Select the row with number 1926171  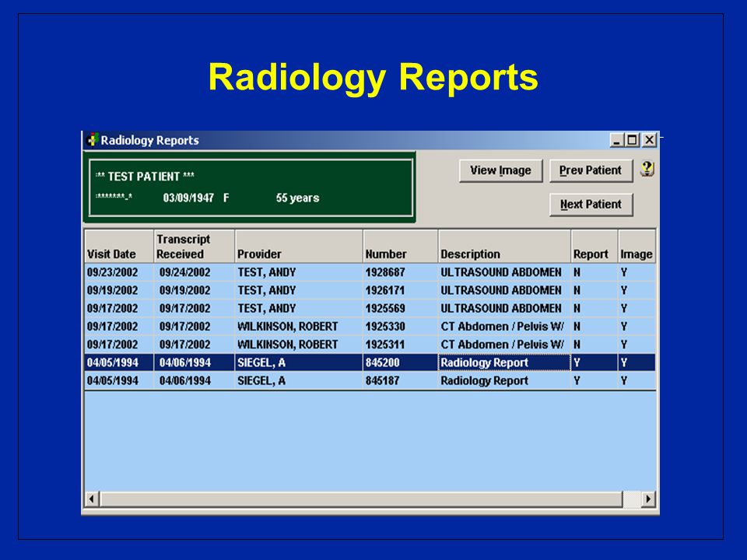click(370, 290)
